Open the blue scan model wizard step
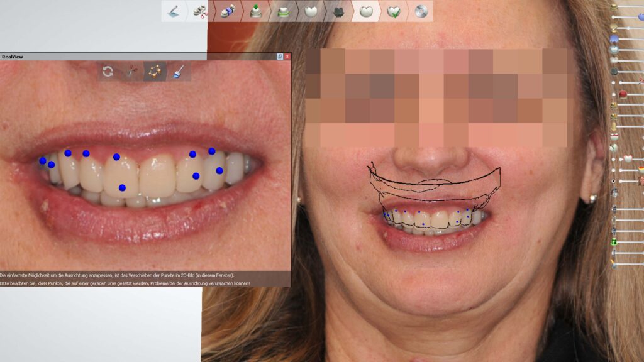This screenshot has height=362, width=644. [x=228, y=11]
